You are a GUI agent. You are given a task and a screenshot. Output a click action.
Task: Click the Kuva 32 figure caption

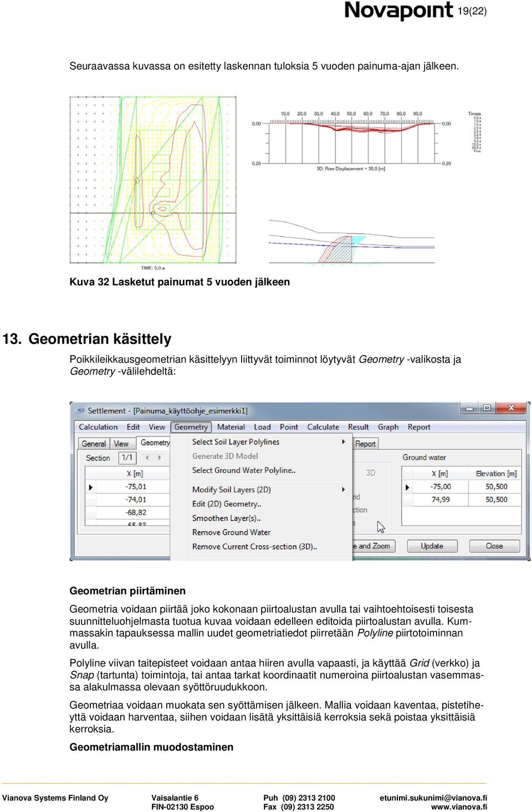(180, 282)
